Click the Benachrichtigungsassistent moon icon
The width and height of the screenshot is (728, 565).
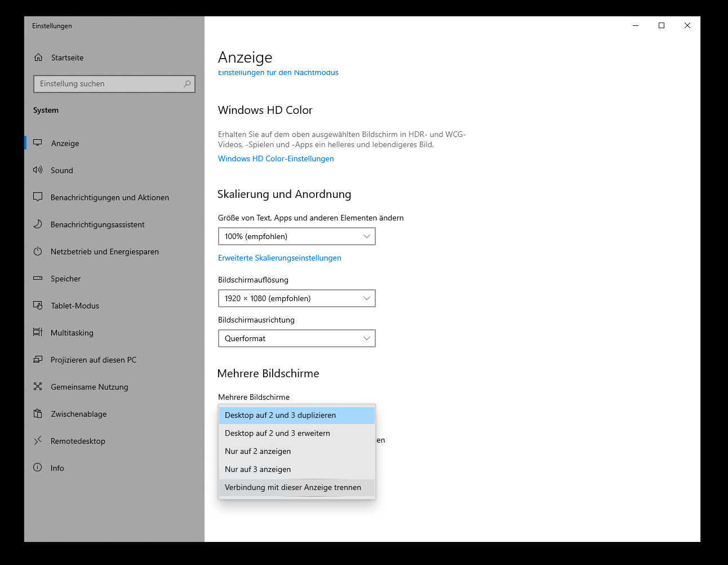click(38, 224)
